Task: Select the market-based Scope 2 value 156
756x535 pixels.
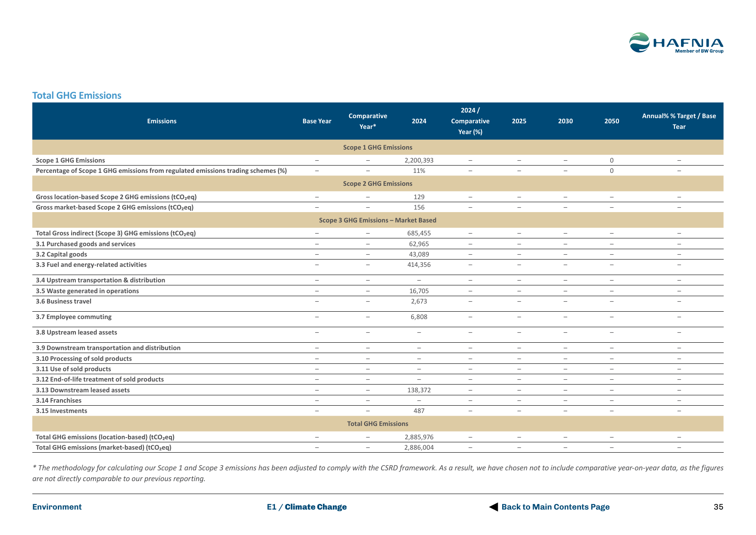Action: point(419,207)
